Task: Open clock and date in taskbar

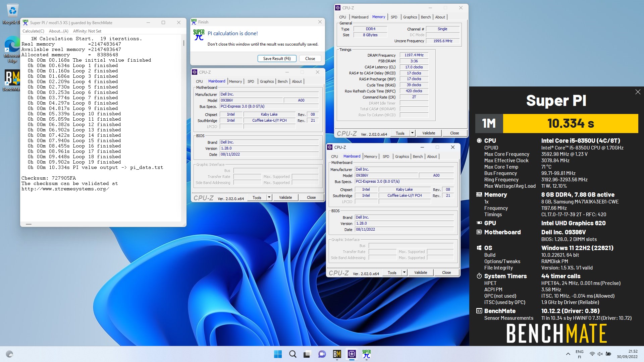Action: click(627, 354)
